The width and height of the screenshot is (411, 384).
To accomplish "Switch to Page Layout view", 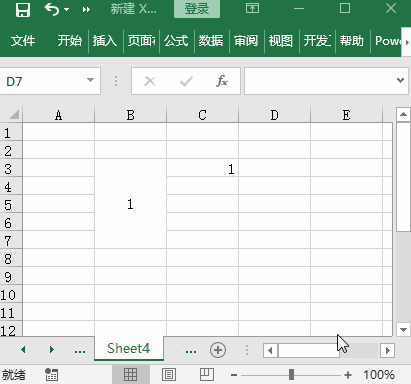I will pyautogui.click(x=169, y=375).
